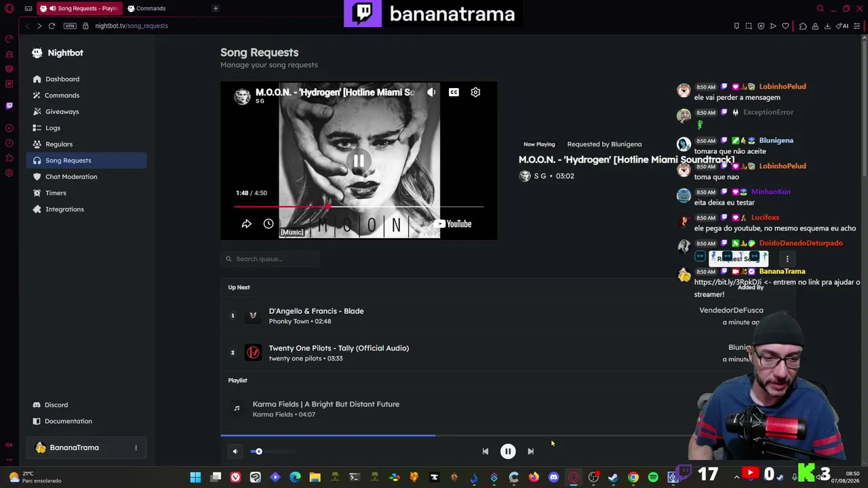Open Steam from the taskbar
Image resolution: width=868 pixels, height=488 pixels.
coord(613,477)
